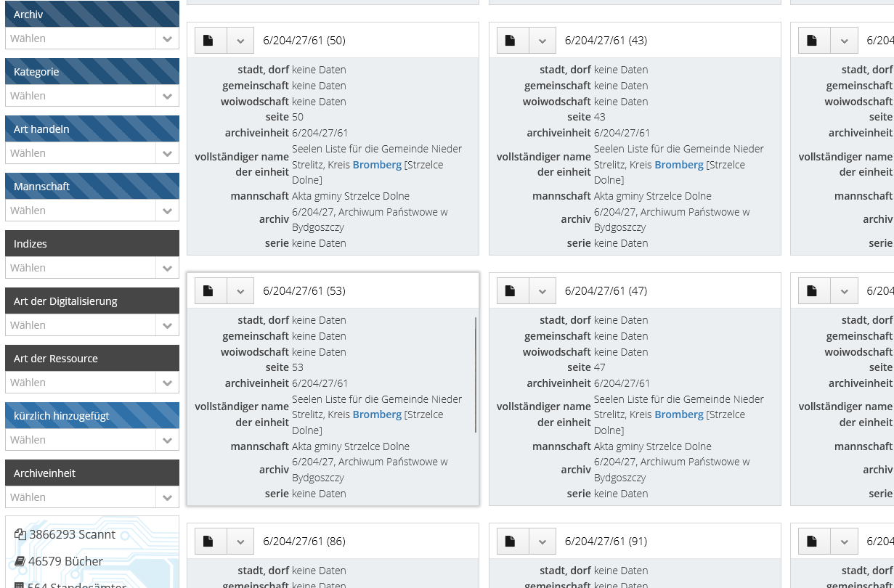Open the Indizes filter dropdown
The image size is (894, 588).
click(92, 268)
